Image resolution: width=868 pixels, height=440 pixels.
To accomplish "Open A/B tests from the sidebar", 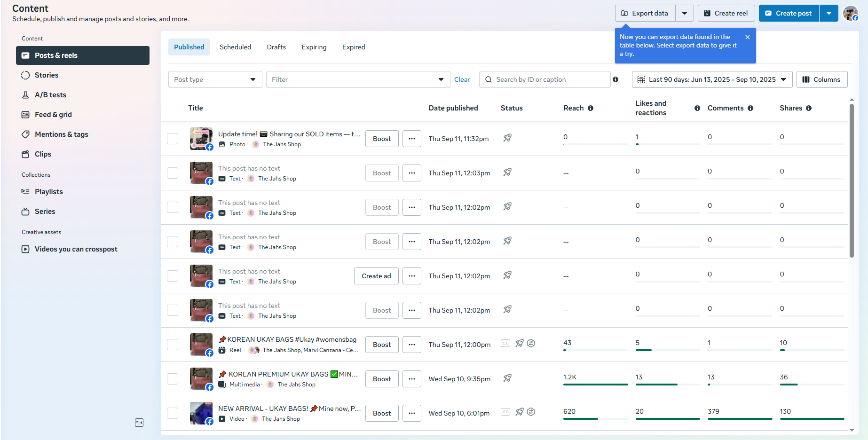I will 50,95.
